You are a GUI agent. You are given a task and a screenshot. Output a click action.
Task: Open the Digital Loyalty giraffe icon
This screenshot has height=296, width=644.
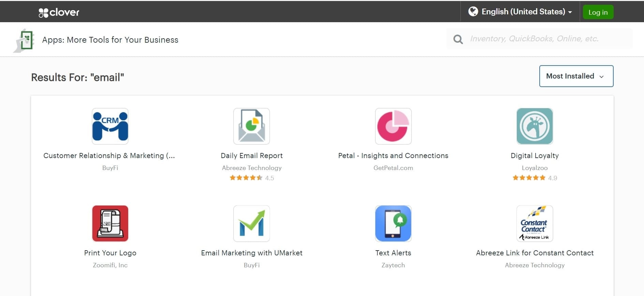click(x=535, y=126)
